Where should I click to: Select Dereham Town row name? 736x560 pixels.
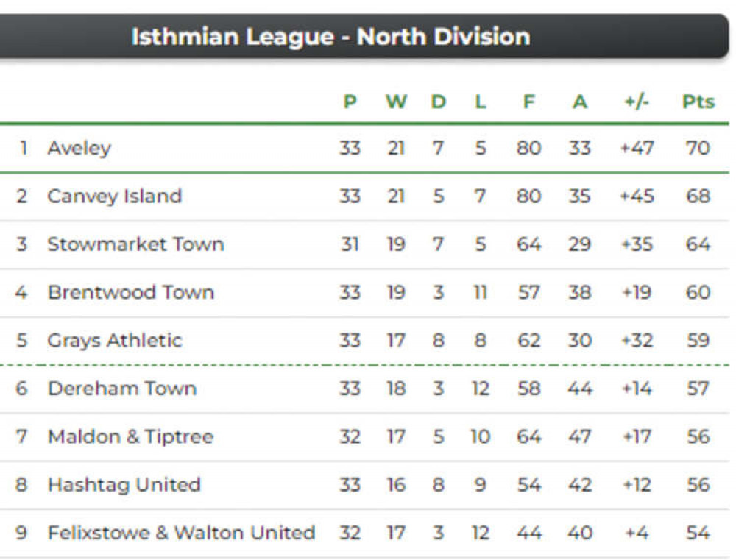pyautogui.click(x=122, y=389)
